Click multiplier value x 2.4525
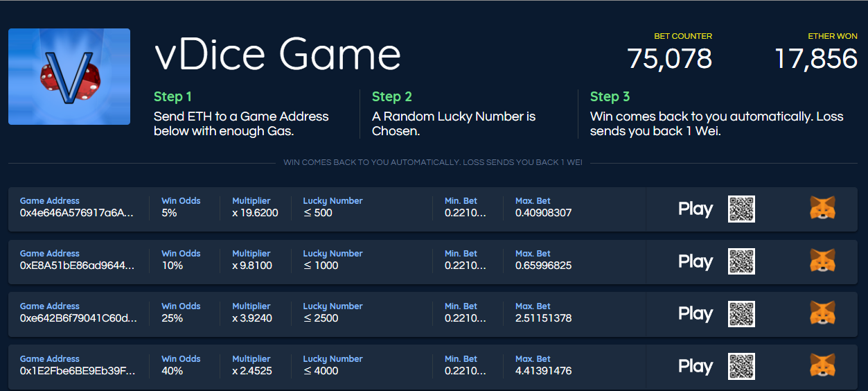The width and height of the screenshot is (868, 391). (x=252, y=371)
